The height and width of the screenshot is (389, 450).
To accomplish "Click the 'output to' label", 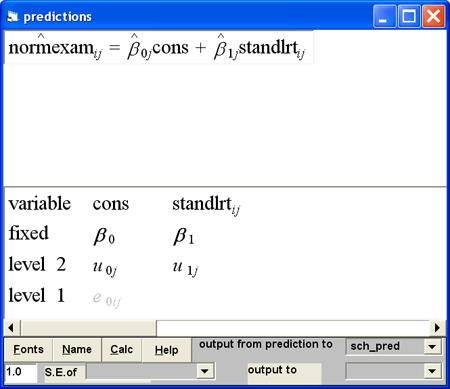I will coord(272,370).
